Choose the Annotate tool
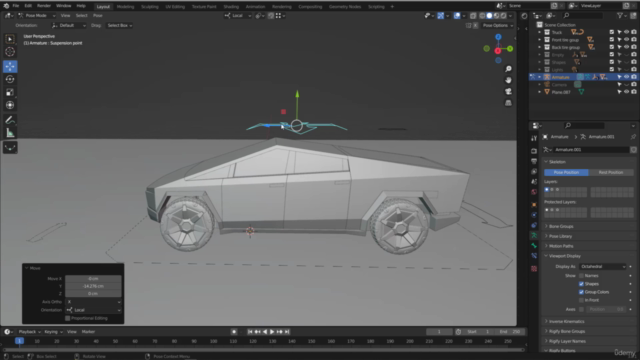Image resolution: width=640 pixels, height=360 pixels. tap(10, 120)
